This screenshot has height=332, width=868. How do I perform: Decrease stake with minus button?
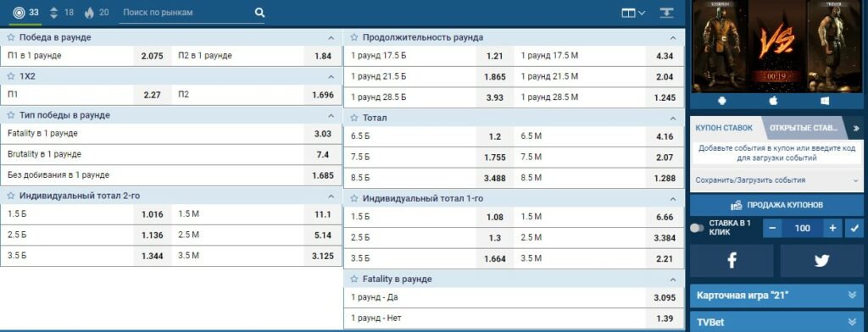tap(771, 228)
